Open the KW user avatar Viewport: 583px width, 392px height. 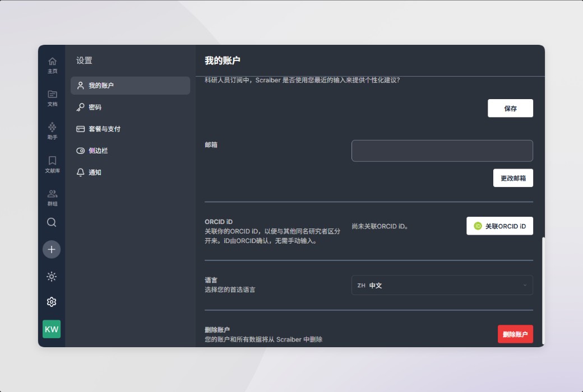(52, 329)
